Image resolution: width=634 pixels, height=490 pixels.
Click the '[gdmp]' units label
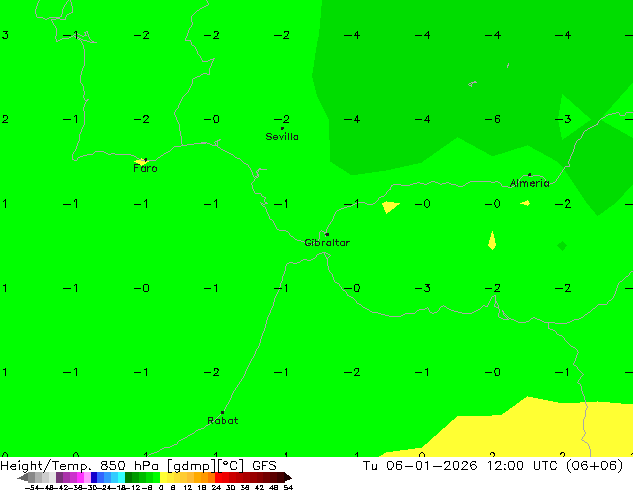click(192, 466)
